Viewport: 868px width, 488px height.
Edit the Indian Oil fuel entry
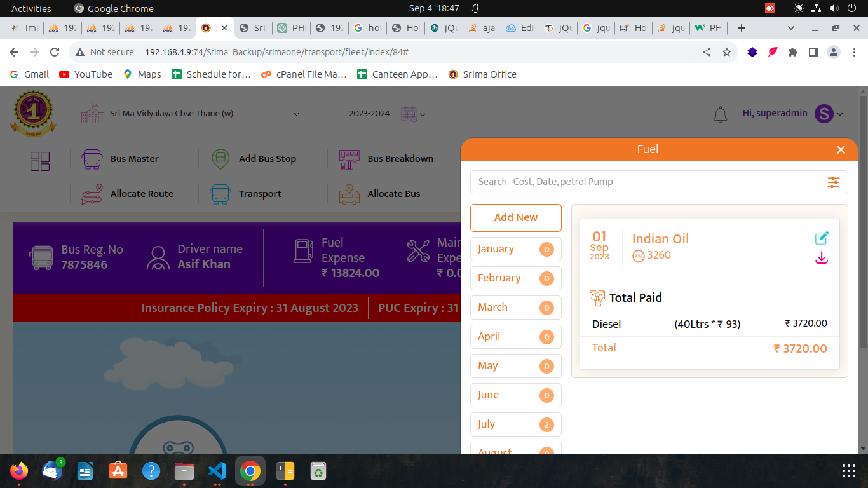[x=822, y=238]
